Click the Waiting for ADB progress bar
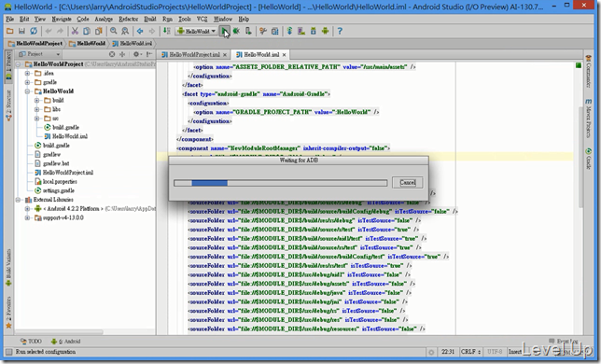This screenshot has height=364, width=601. [281, 183]
